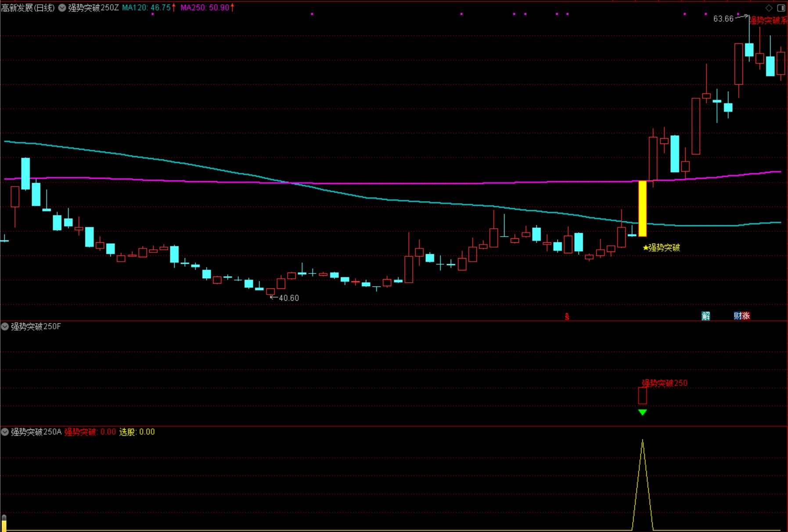This screenshot has height=532, width=788.
Task: Click the teal 解 marker icon
Action: (706, 316)
